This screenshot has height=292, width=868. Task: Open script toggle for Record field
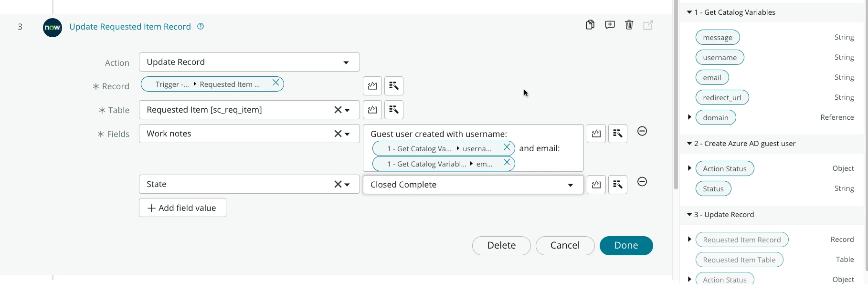point(372,86)
